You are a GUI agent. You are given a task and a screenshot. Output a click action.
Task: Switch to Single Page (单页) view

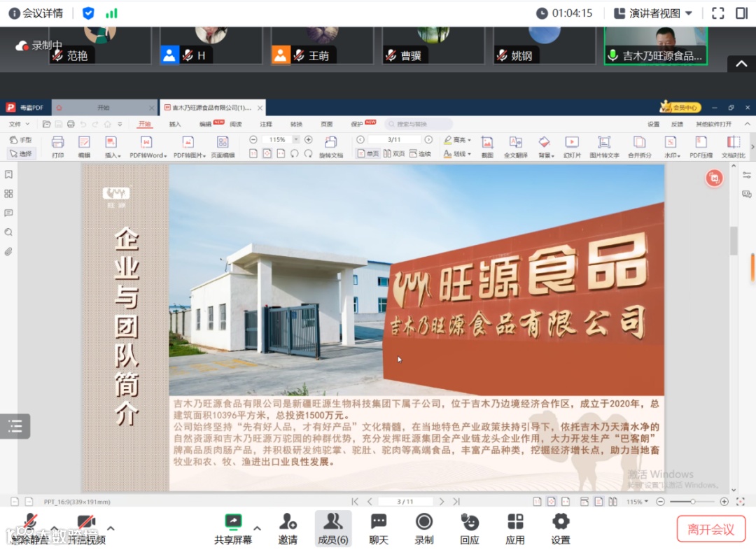[367, 154]
